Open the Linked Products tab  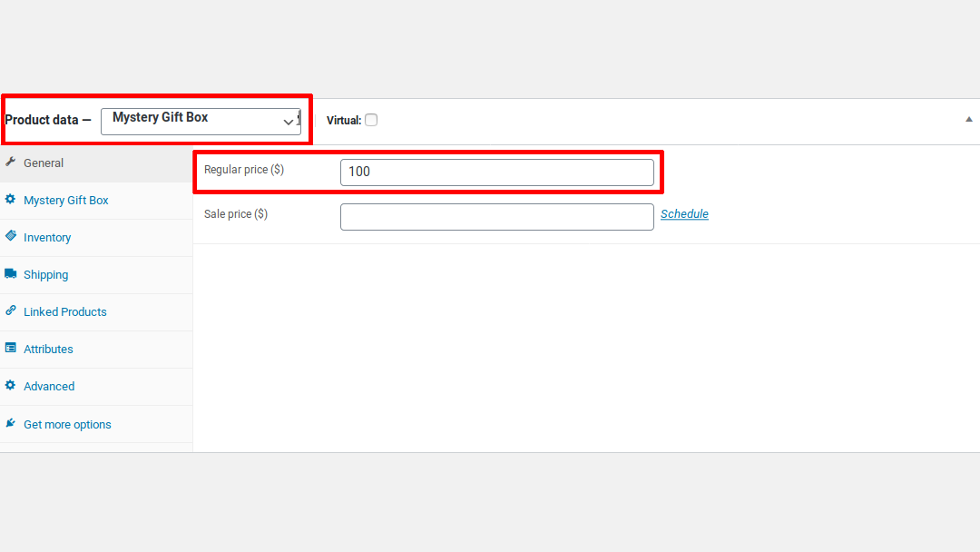tap(96, 312)
